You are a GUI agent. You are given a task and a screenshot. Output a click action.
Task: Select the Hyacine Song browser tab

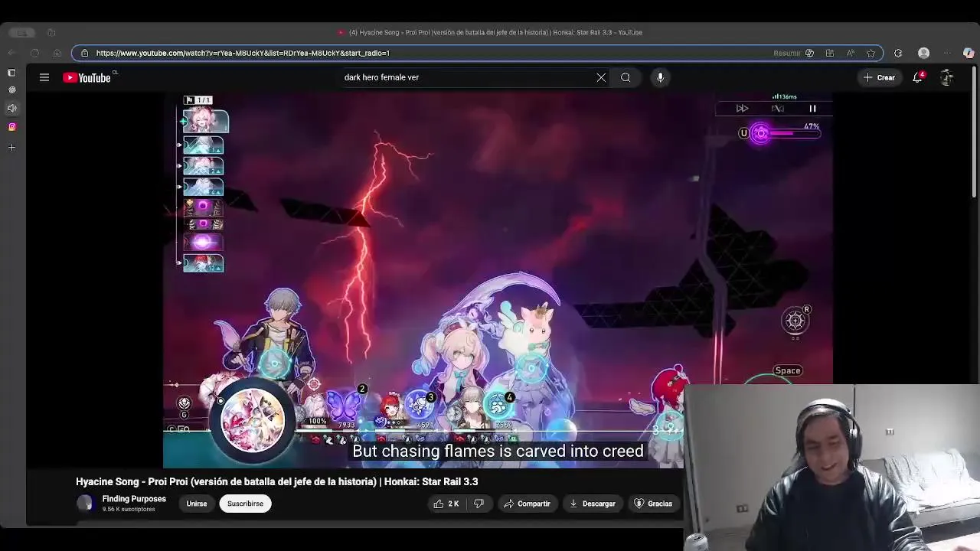click(x=490, y=32)
